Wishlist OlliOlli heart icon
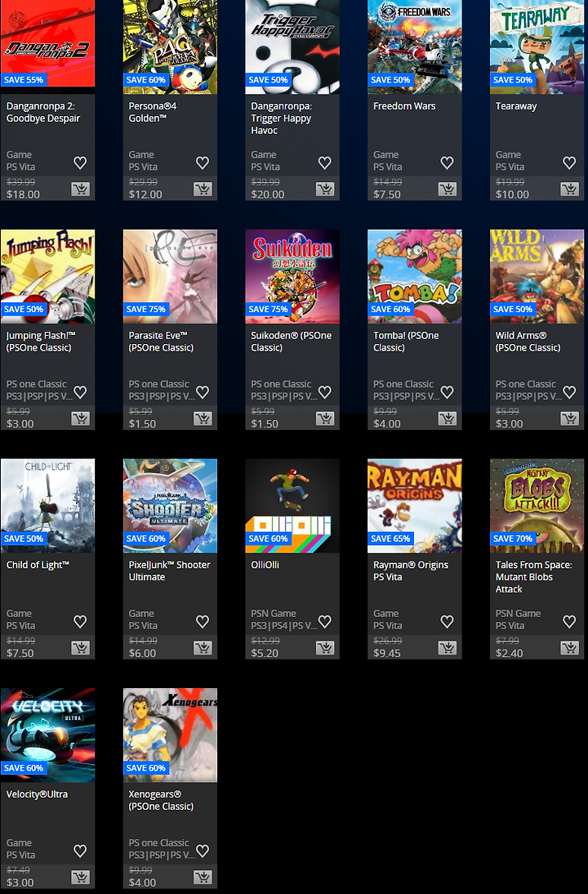This screenshot has width=588, height=894. coord(325,621)
